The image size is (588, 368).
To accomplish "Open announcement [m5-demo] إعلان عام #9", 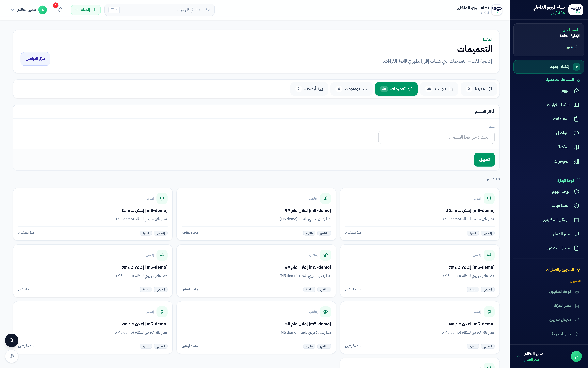I will [308, 211].
